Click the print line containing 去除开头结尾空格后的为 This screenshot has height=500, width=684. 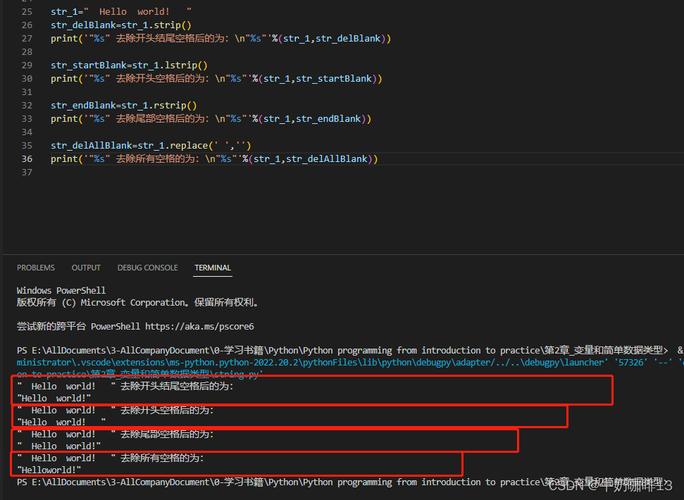point(221,38)
